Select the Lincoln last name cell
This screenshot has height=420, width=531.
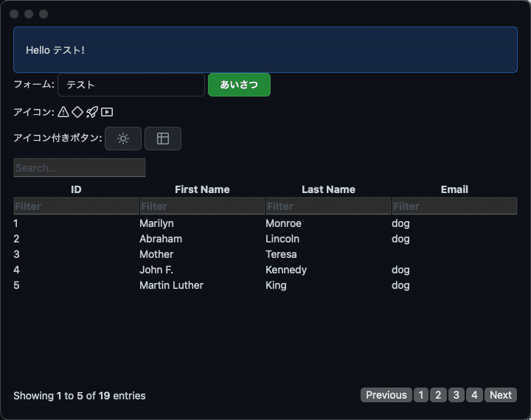[282, 239]
